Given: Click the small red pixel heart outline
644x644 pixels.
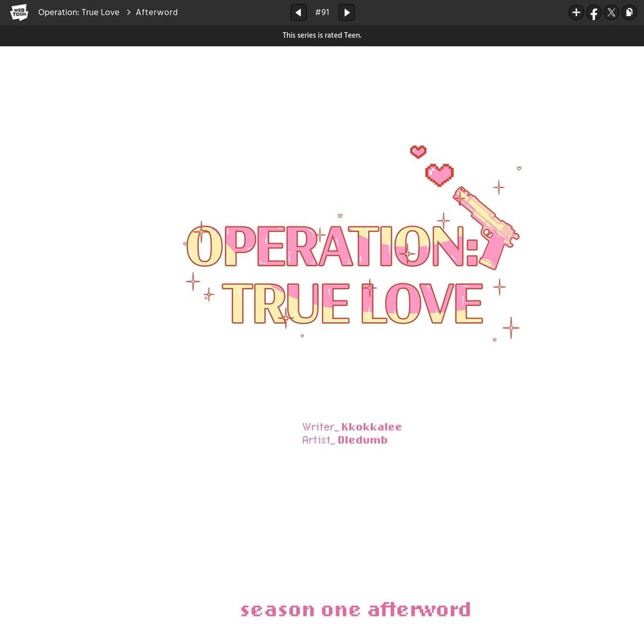Looking at the screenshot, I should click(x=418, y=151).
